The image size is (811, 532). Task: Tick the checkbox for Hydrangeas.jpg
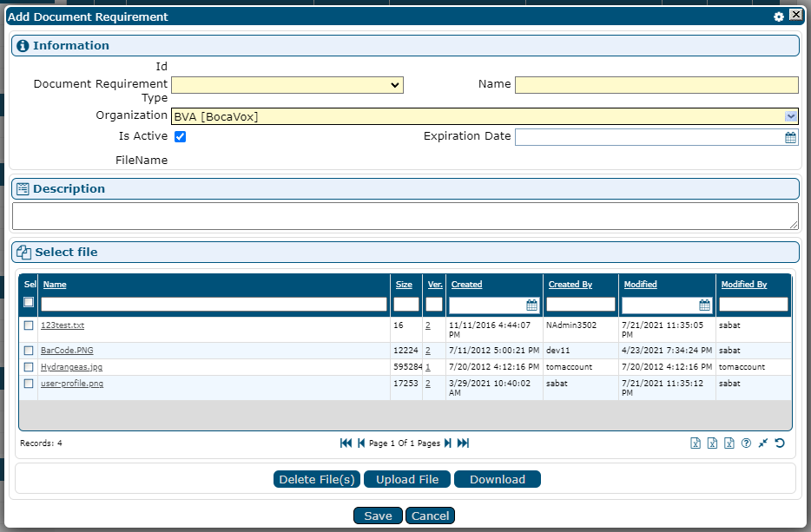[29, 367]
